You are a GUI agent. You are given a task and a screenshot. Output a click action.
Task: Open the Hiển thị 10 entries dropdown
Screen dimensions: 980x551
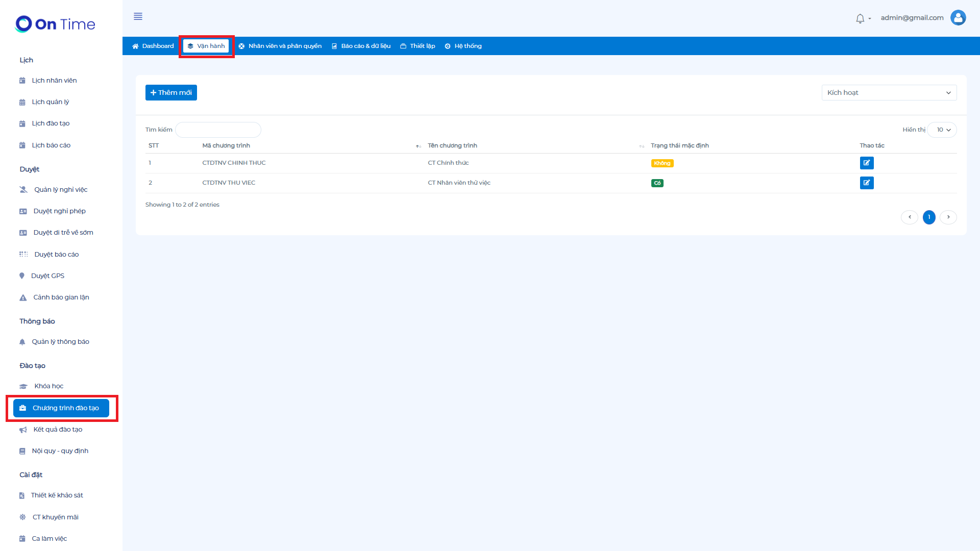942,130
